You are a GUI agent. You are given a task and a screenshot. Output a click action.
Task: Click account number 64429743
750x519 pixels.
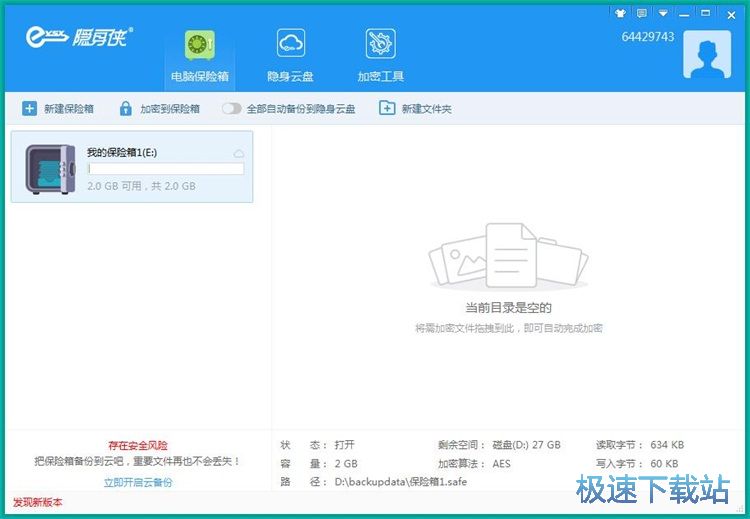pyautogui.click(x=648, y=37)
